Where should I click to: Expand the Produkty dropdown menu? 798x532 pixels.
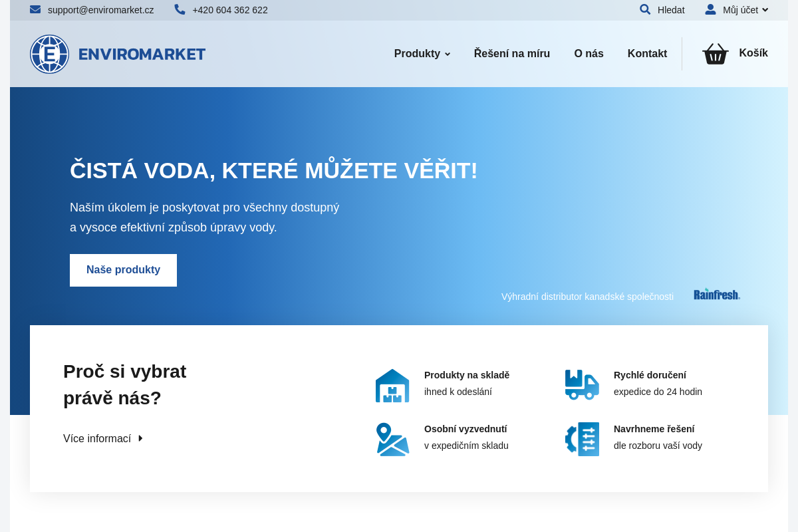448,54
